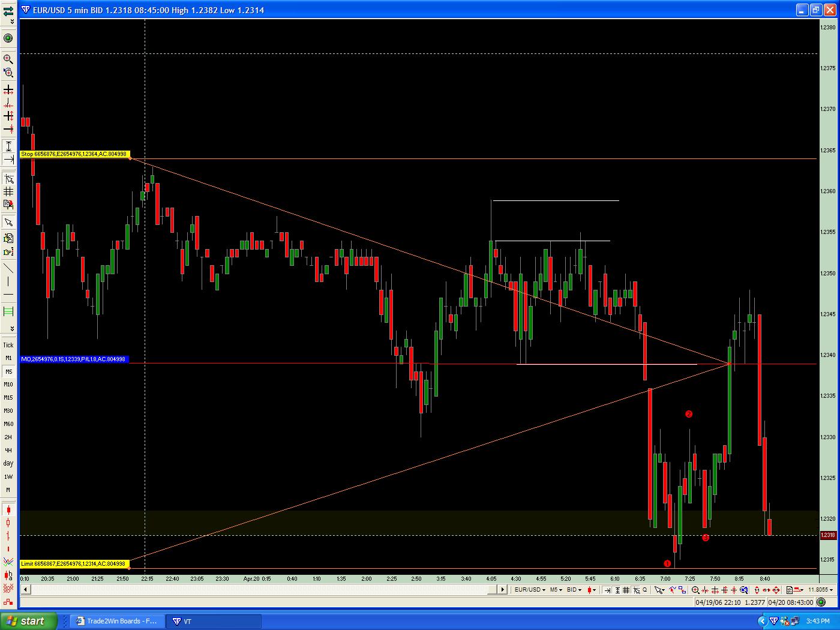Click the red vertical expand arrows icon
The image size is (840, 630).
(757, 590)
